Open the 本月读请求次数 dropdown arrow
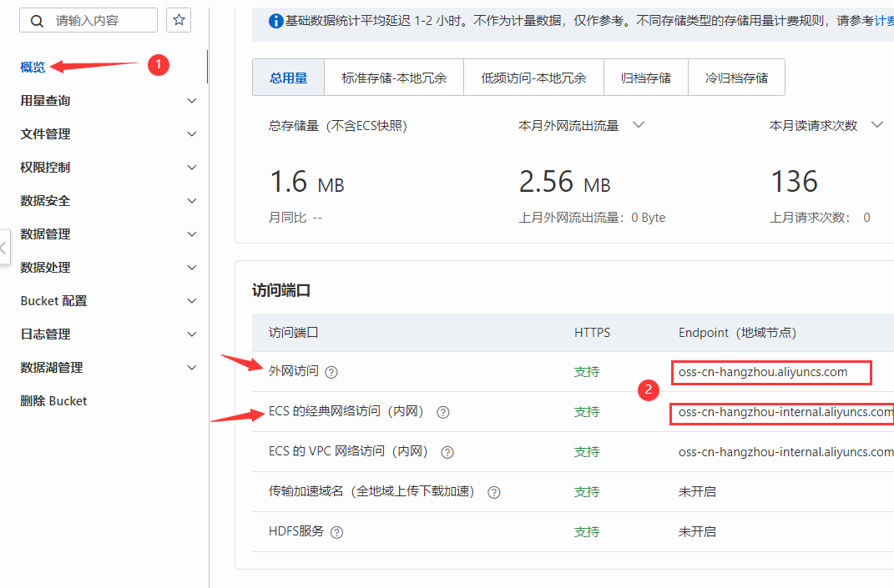894x588 pixels. pyautogui.click(x=876, y=125)
